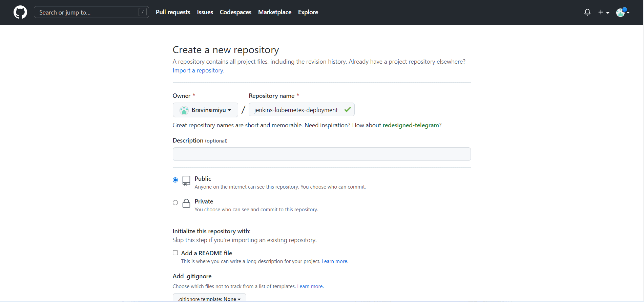644x302 pixels.
Task: Follow the Import a repository link
Action: click(198, 70)
